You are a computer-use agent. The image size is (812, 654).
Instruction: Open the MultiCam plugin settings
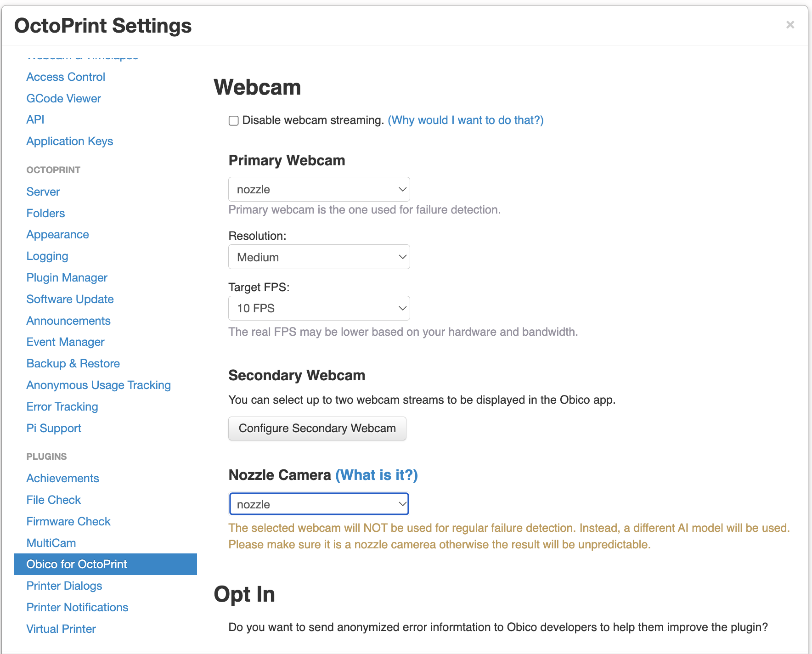tap(51, 543)
